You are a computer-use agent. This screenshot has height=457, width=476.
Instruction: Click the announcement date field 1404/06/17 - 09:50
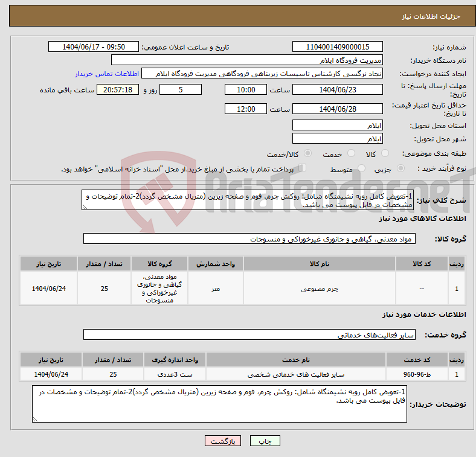[94, 46]
